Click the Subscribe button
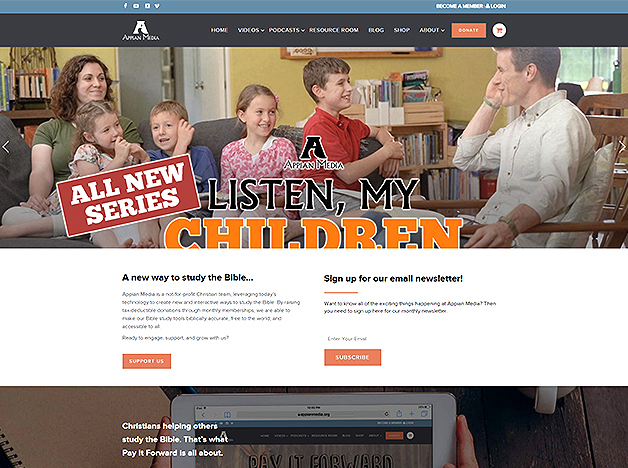The width and height of the screenshot is (628, 468). point(352,357)
